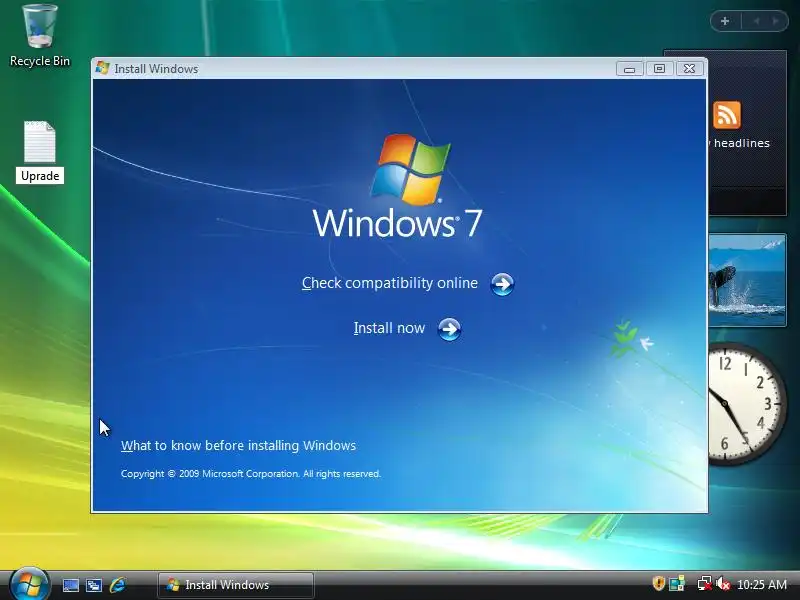Launch Internet Explorer from quick launch

tap(118, 585)
